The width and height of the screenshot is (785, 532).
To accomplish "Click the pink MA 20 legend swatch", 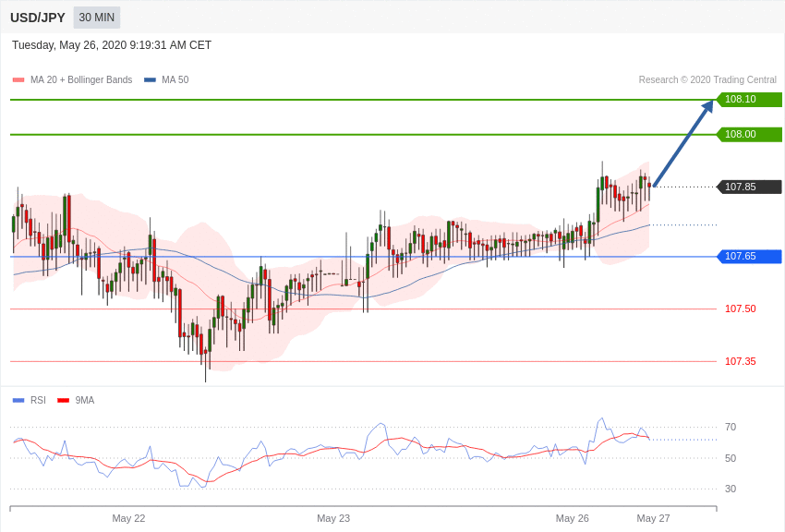I will click(18, 80).
